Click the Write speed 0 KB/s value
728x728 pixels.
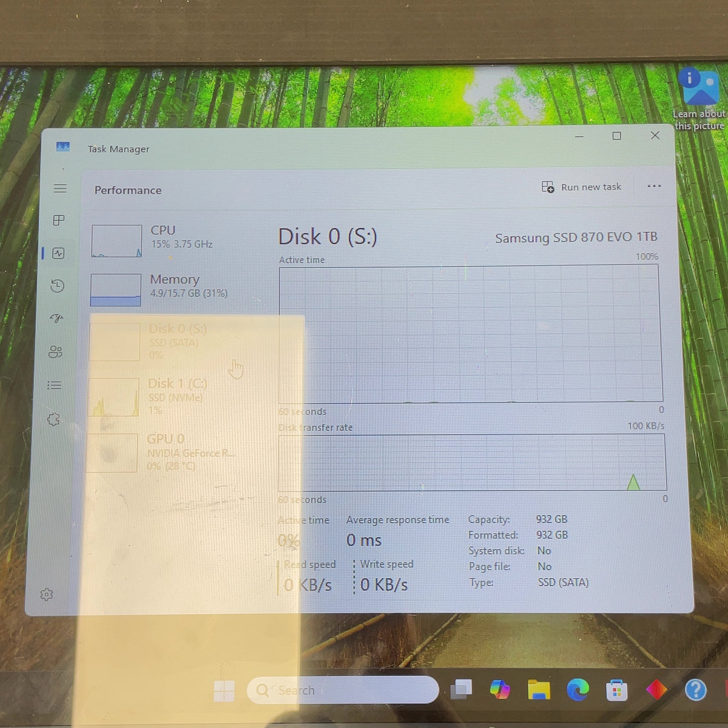pyautogui.click(x=384, y=584)
